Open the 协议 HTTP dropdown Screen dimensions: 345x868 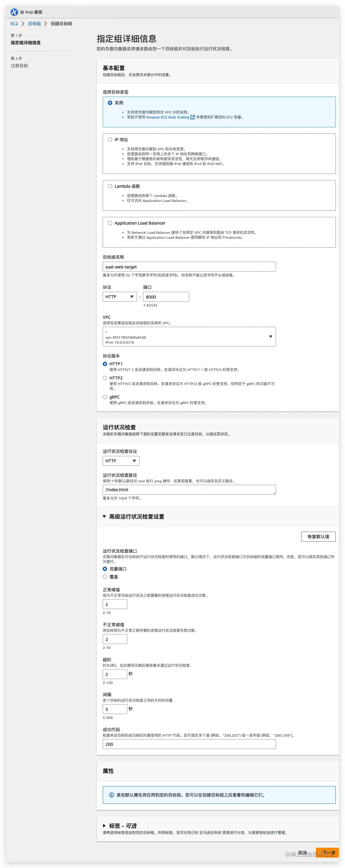[120, 296]
